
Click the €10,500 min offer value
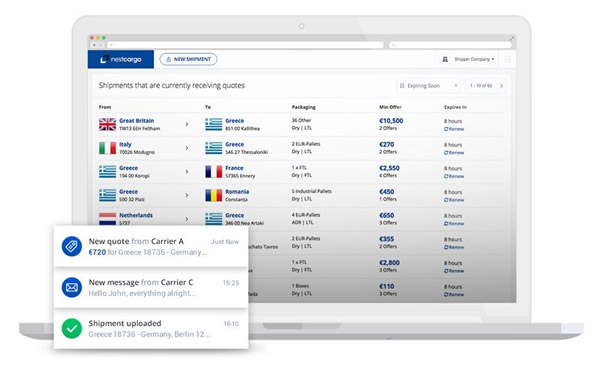tap(391, 121)
